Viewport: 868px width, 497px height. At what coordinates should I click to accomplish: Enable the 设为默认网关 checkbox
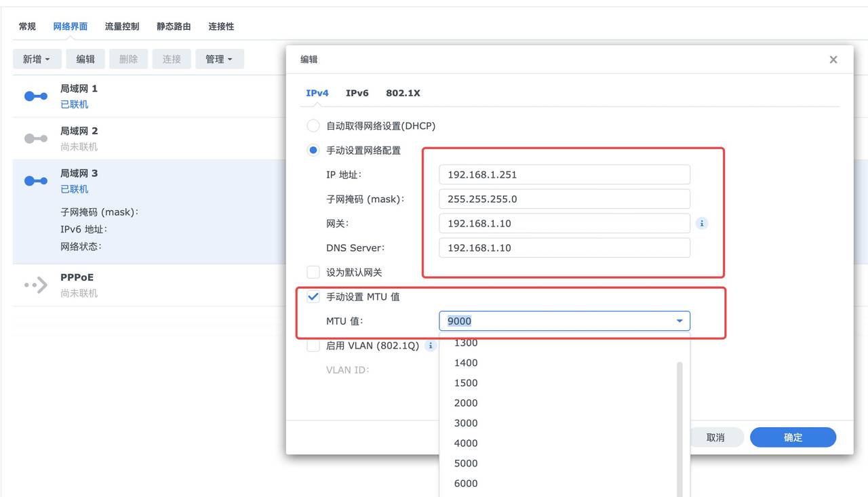[313, 272]
